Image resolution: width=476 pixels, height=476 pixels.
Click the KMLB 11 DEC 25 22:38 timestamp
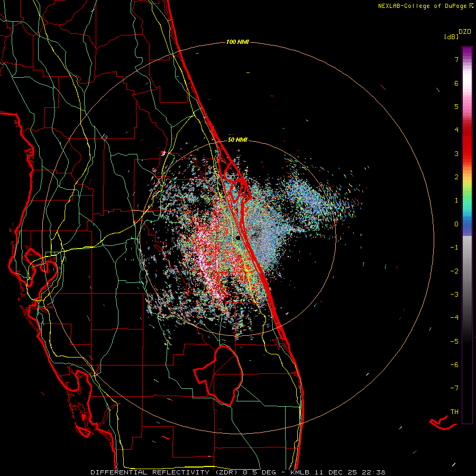click(338, 472)
